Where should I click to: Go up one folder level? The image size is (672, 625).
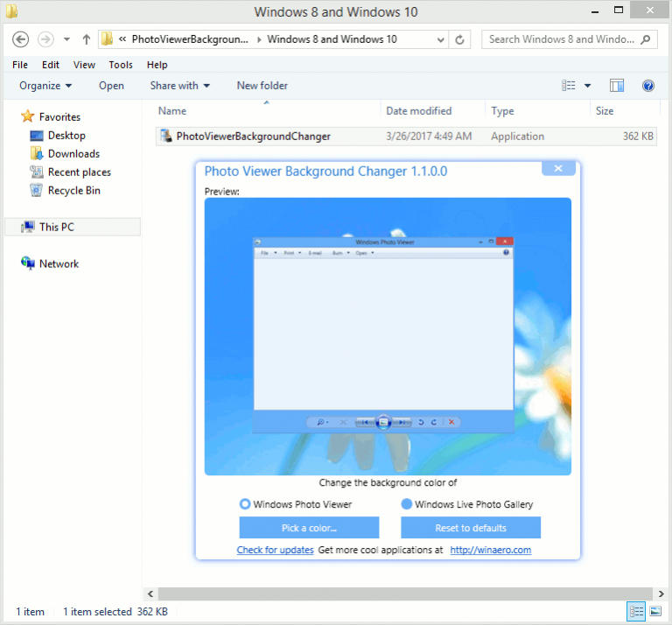[x=86, y=39]
